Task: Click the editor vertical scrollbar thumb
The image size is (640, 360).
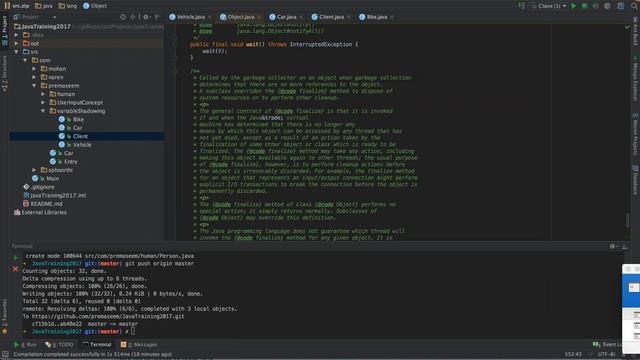Action: (628, 221)
